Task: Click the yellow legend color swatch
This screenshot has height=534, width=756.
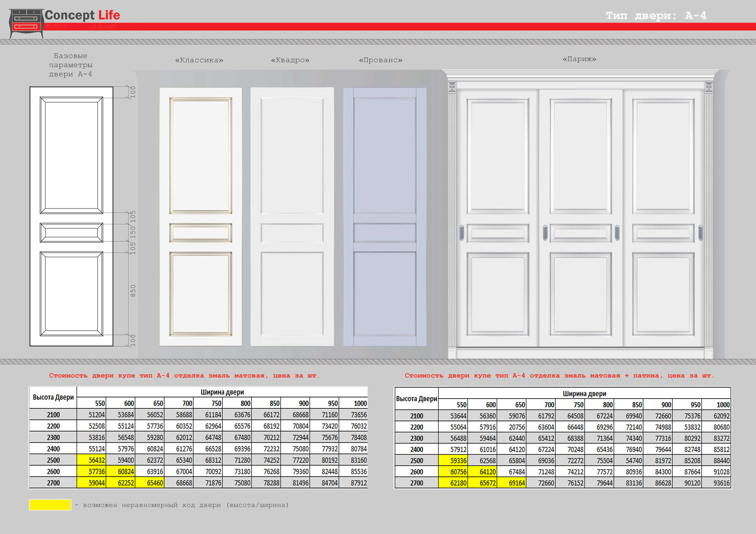Action: point(50,505)
